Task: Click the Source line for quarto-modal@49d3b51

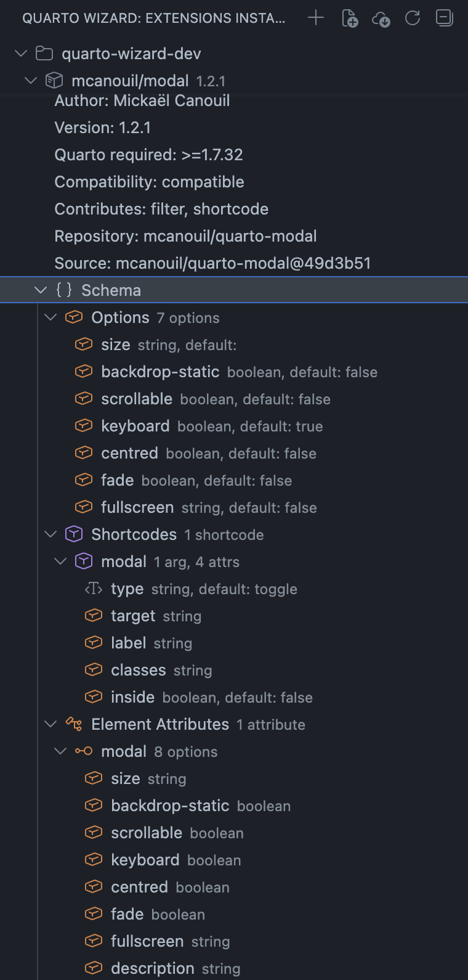Action: (x=212, y=263)
